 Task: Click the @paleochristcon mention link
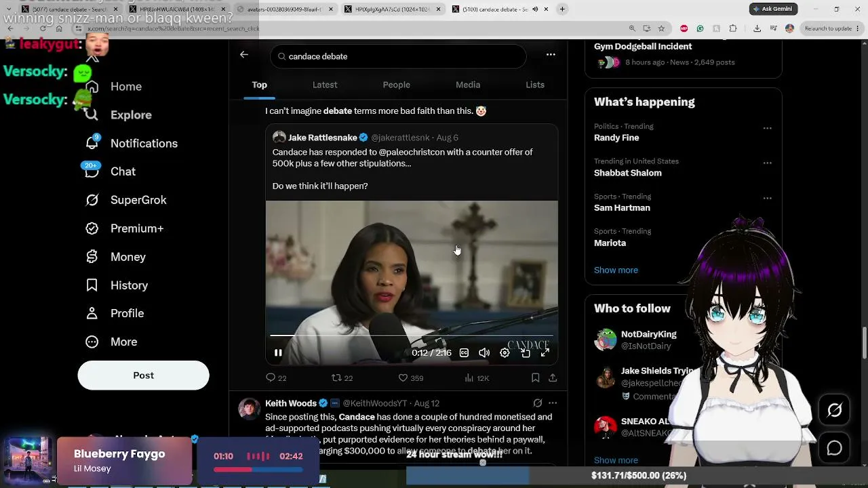(x=413, y=152)
